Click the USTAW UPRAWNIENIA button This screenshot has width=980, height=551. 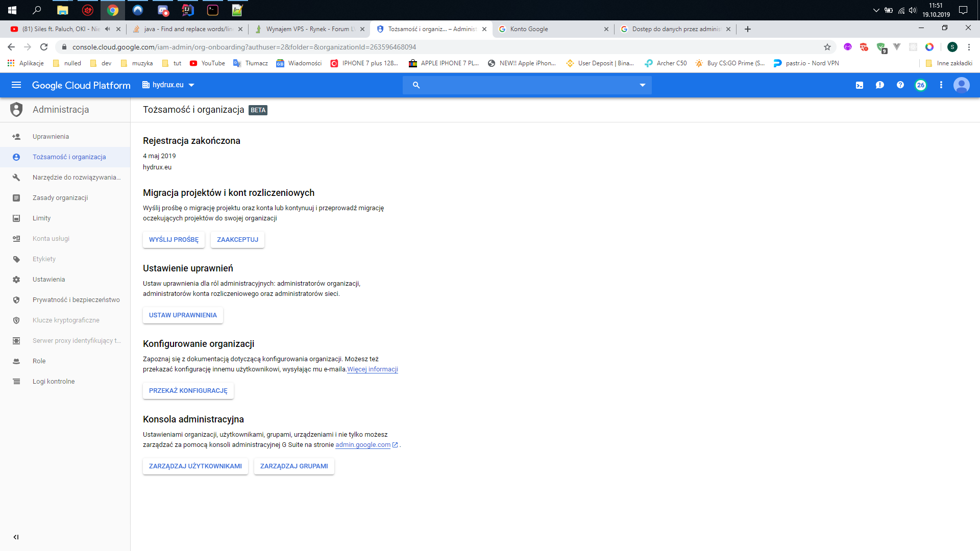point(183,315)
